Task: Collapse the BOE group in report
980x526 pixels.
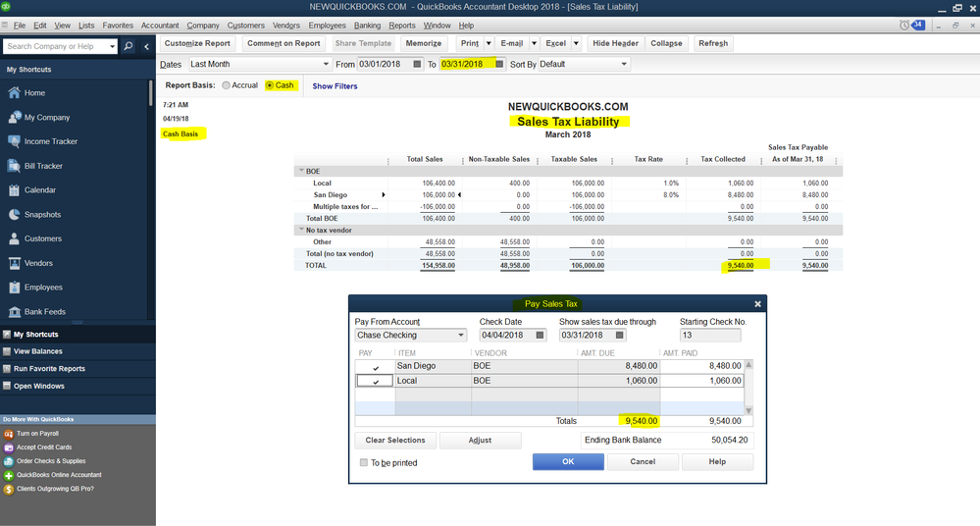Action: (301, 171)
